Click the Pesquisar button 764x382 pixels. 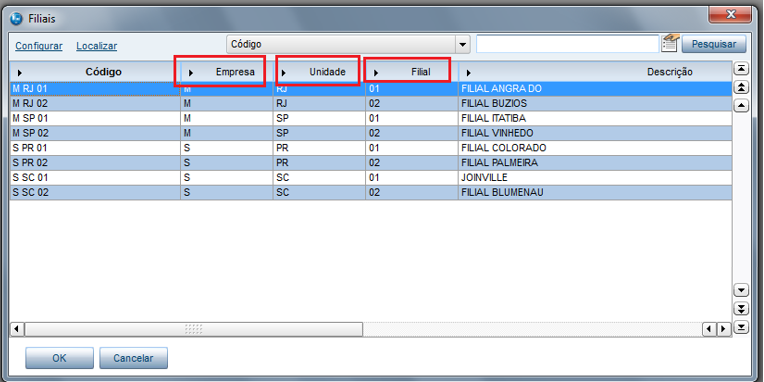[714, 44]
